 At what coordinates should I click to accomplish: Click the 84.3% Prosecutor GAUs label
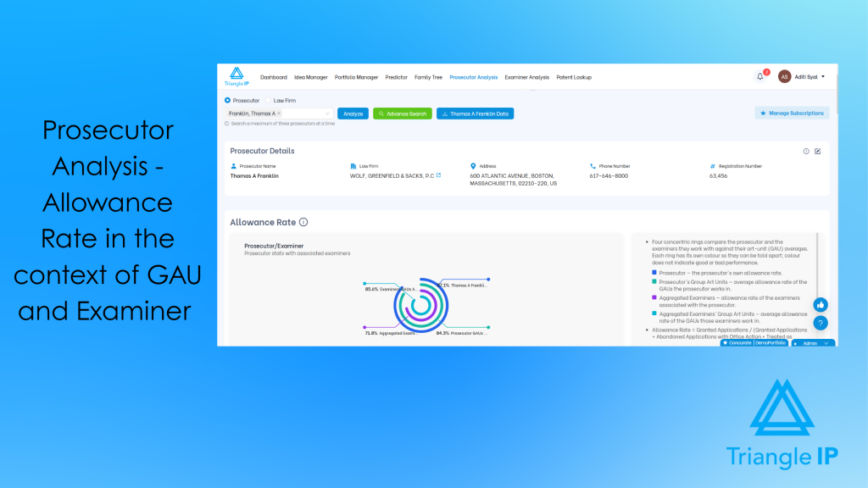[462, 333]
